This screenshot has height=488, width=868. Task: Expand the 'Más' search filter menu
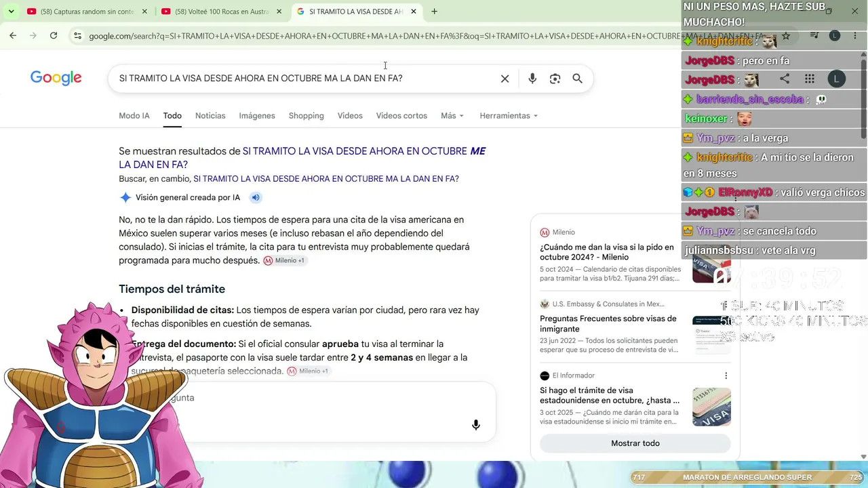point(452,116)
